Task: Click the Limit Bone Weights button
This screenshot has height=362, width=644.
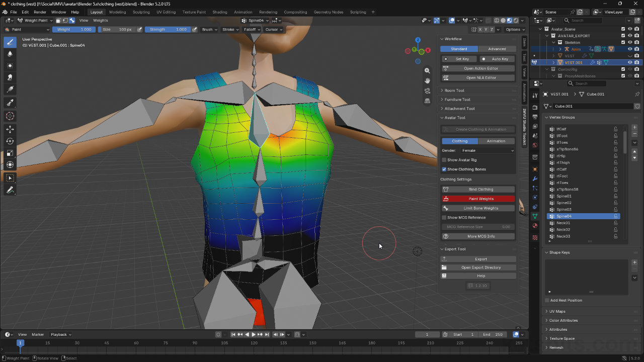Action: (478, 208)
